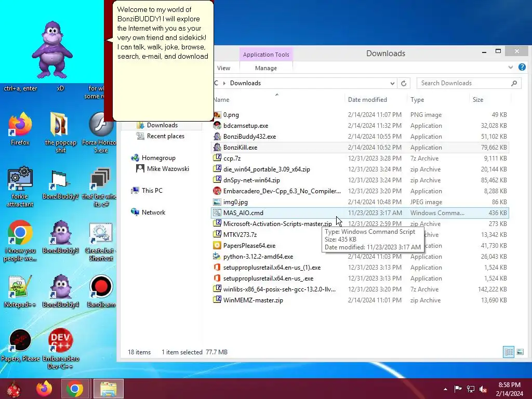The width and height of the screenshot is (532, 399).
Task: Click the Start ornament button on taskbar
Action: (x=14, y=389)
